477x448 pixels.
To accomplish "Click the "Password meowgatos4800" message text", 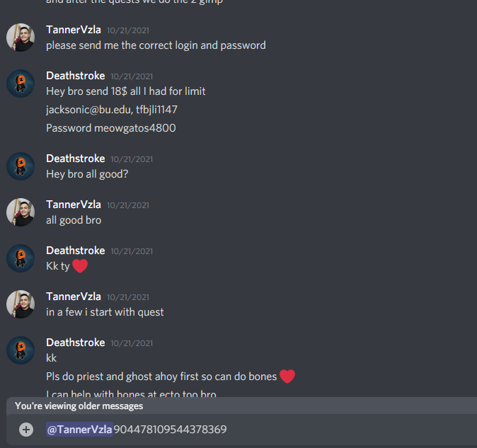I will (110, 128).
